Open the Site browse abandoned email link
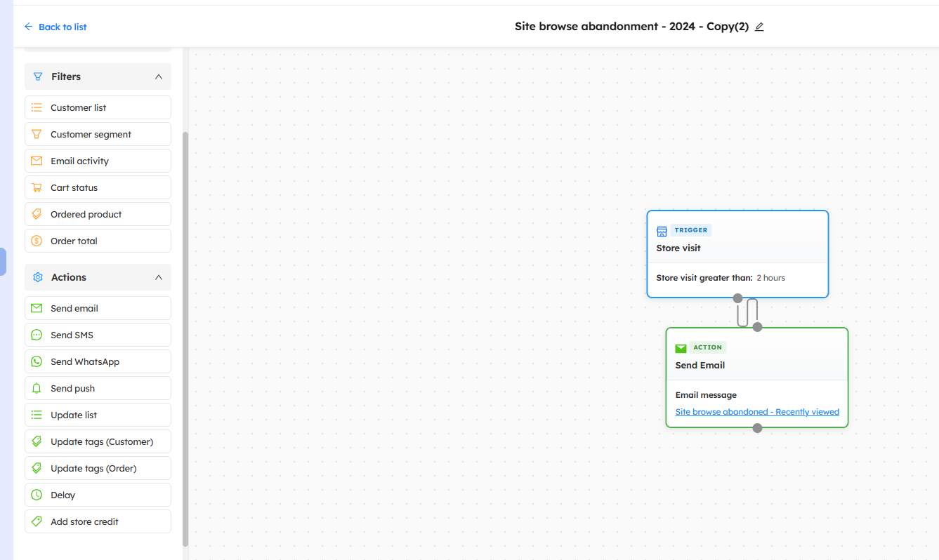939x560 pixels. 757,412
